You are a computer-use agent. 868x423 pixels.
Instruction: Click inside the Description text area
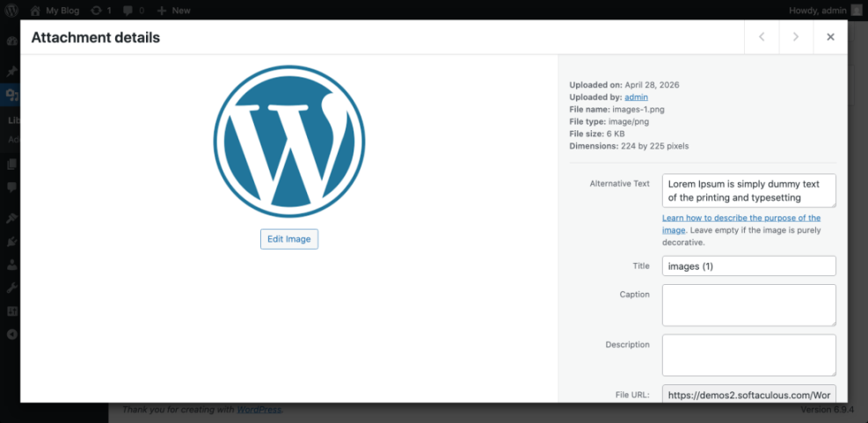coord(749,355)
